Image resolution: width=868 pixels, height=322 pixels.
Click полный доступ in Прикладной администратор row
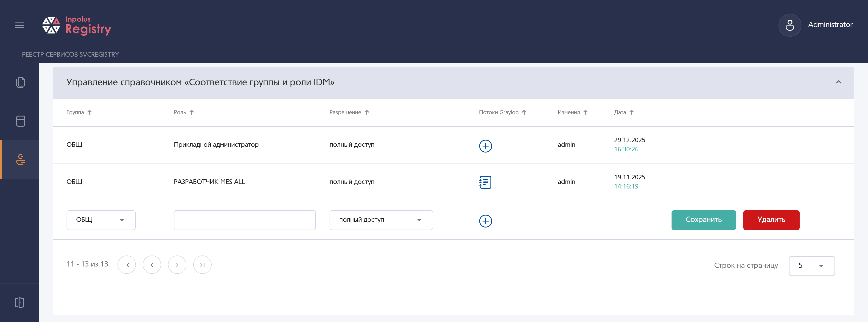point(352,145)
